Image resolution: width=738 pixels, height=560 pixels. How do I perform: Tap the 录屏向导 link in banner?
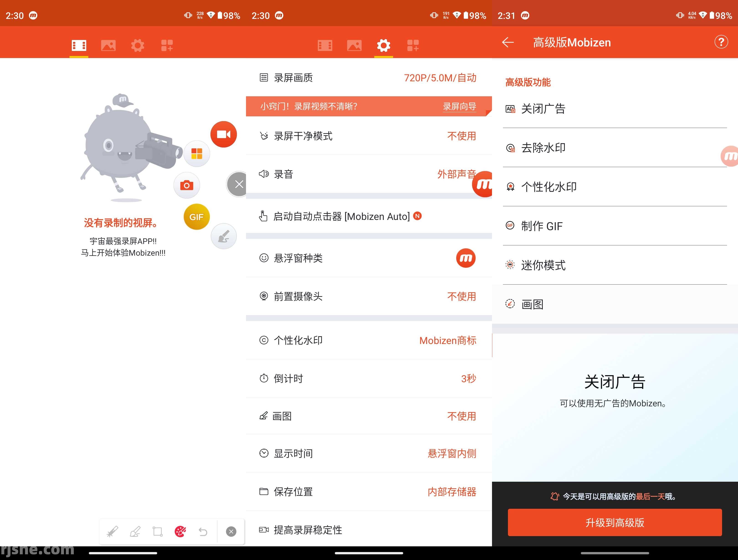point(459,106)
